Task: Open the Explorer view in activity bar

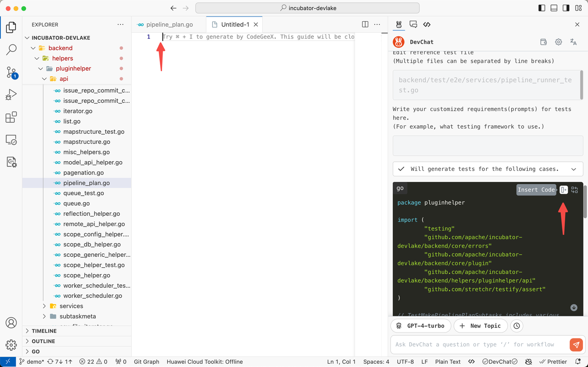Action: [x=11, y=28]
